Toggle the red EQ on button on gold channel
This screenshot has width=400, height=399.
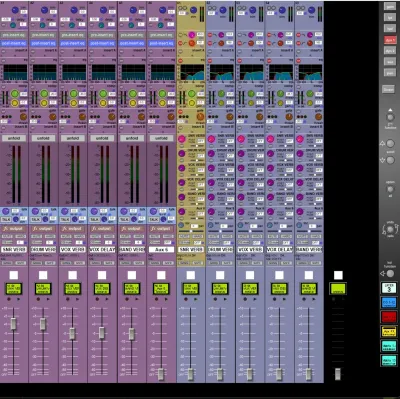point(180,61)
